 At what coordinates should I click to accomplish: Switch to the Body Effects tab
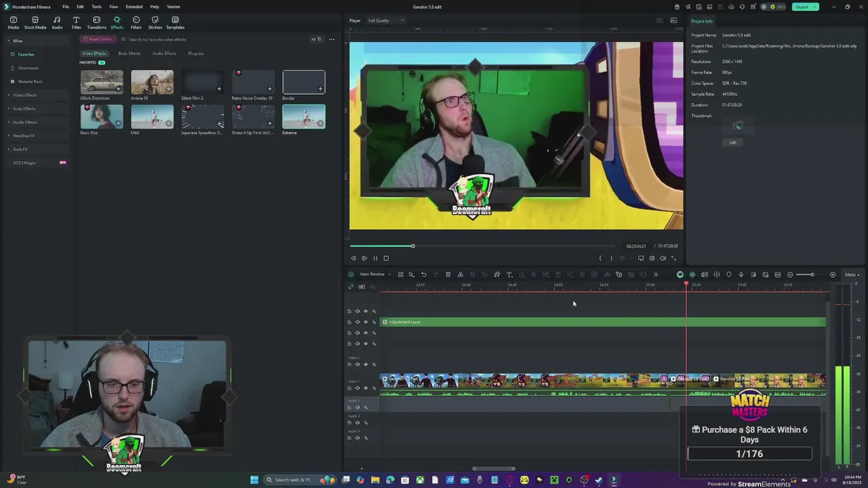click(129, 54)
